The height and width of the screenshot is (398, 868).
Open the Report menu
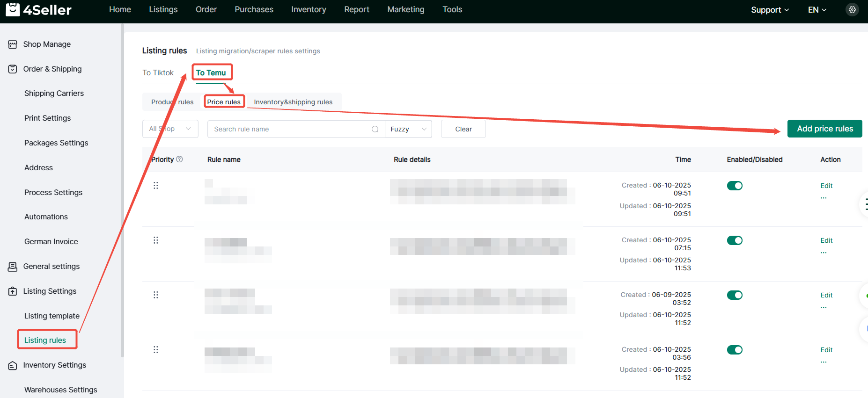tap(357, 9)
